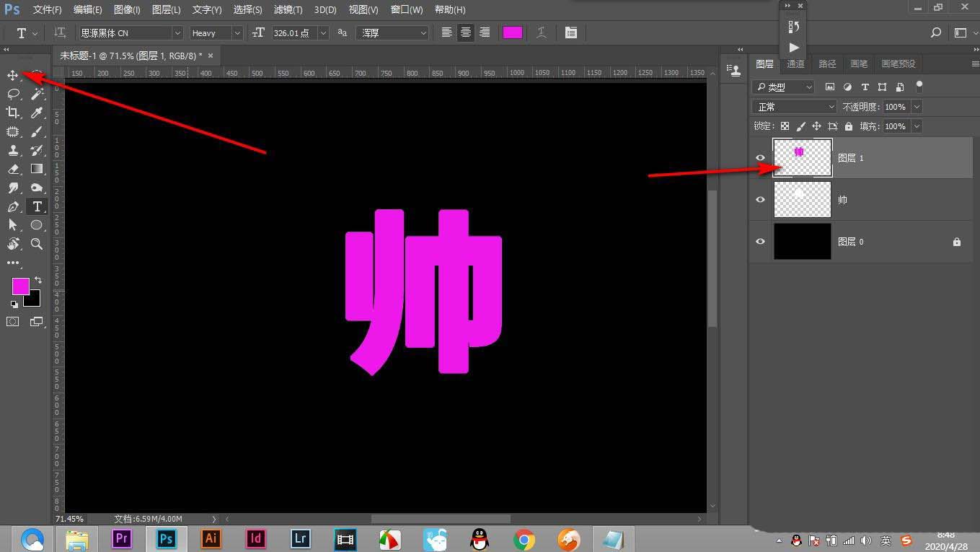
Task: Align text right
Action: 485,32
